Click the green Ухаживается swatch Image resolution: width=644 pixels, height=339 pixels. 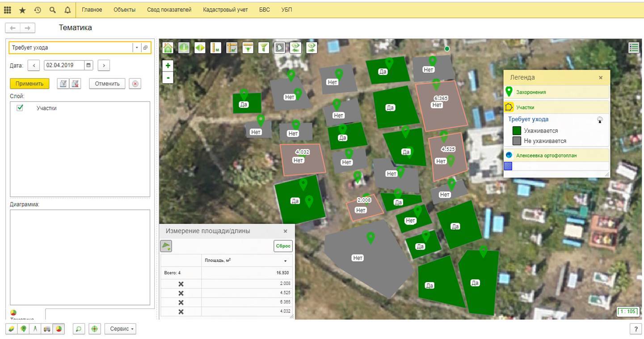(x=517, y=131)
